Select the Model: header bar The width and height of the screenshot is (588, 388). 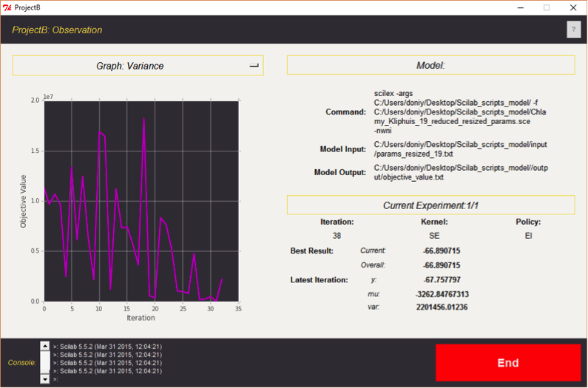431,65
